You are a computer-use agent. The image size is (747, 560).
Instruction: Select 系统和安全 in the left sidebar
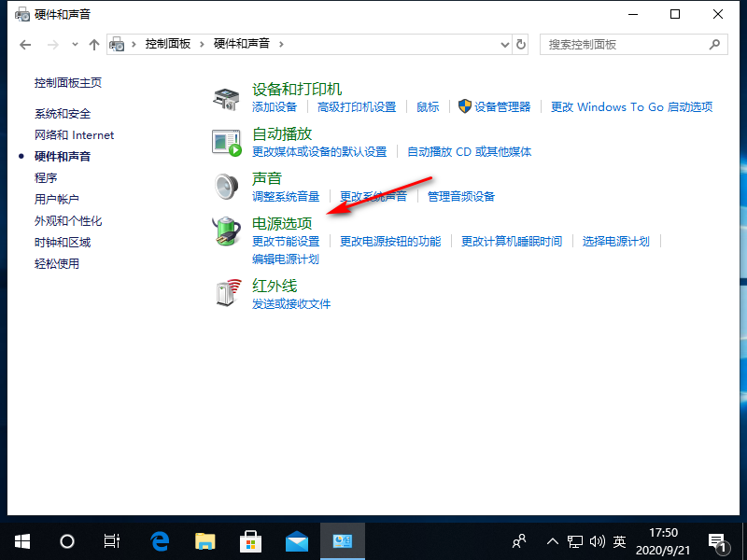63,114
